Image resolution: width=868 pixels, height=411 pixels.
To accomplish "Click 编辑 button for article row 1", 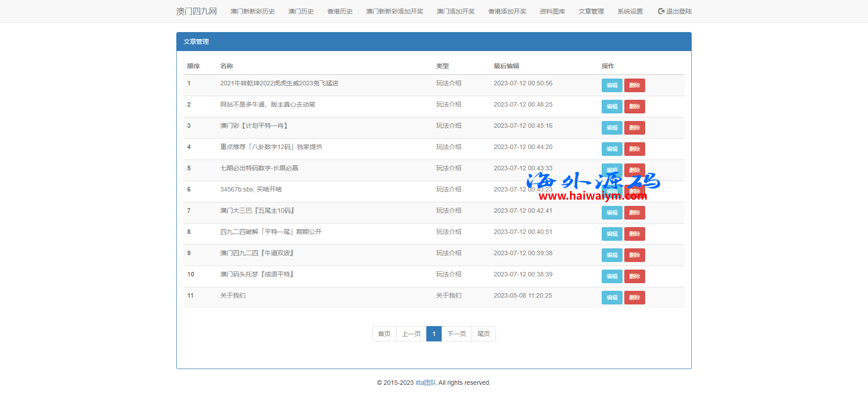I will (612, 85).
